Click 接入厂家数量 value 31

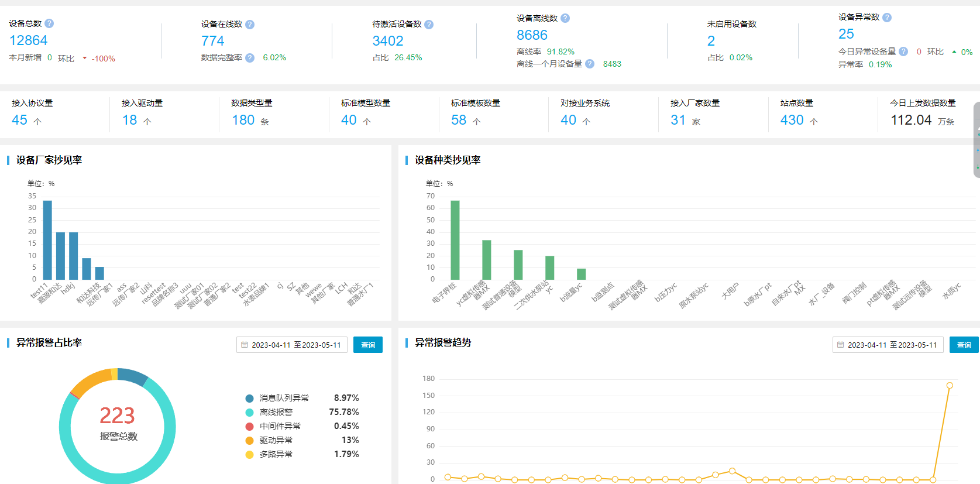[678, 120]
